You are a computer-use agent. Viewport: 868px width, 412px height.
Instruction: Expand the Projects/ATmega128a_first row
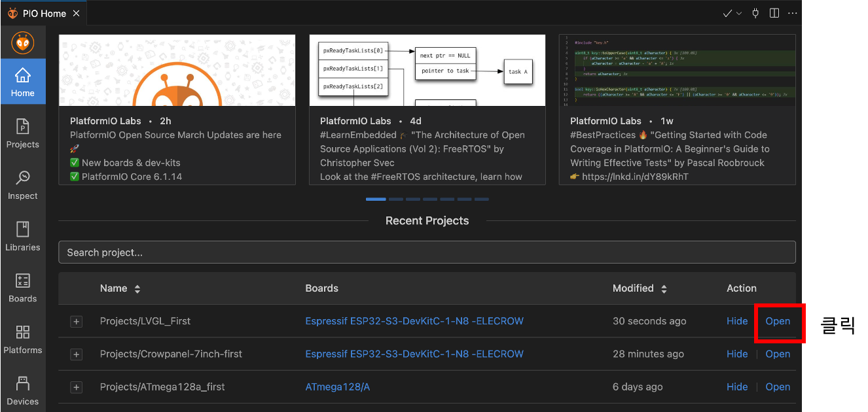77,387
